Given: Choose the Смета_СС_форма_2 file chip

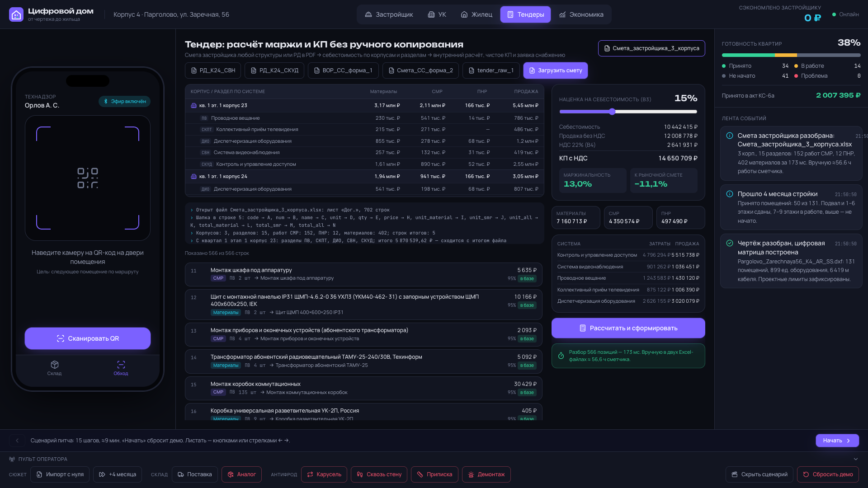Looking at the screenshot, I should [420, 70].
